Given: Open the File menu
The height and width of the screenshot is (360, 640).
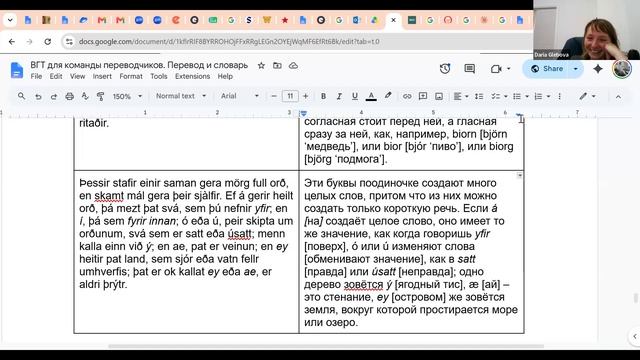Looking at the screenshot, I should (x=36, y=76).
